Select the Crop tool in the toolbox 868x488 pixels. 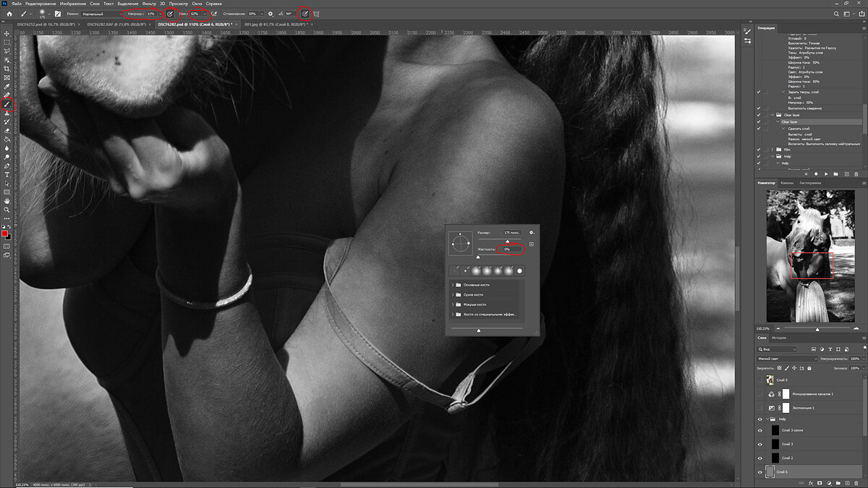pyautogui.click(x=7, y=69)
